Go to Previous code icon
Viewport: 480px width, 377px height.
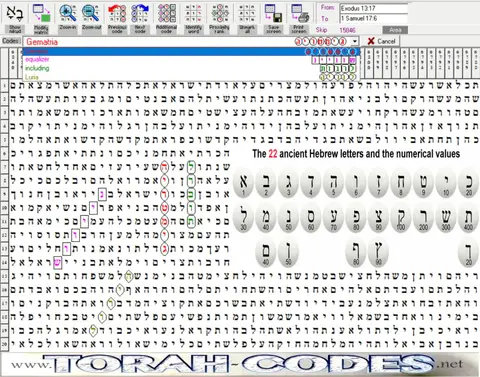click(x=117, y=13)
